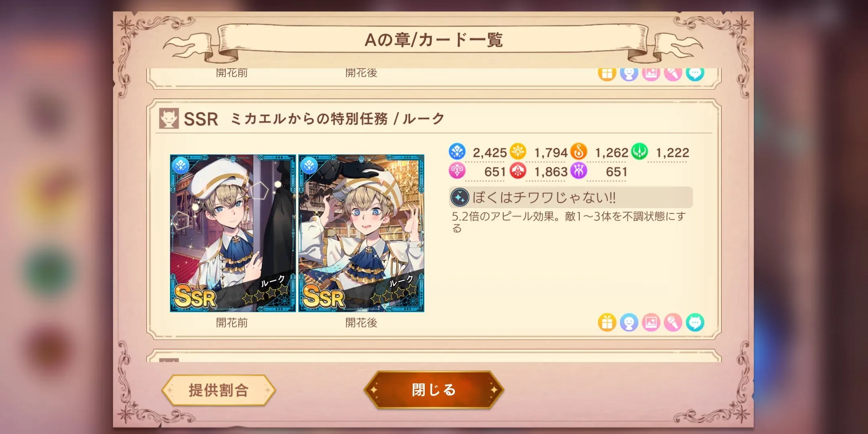868x434 pixels.
Task: Tap the demon face icon beside SSR
Action: 169,119
